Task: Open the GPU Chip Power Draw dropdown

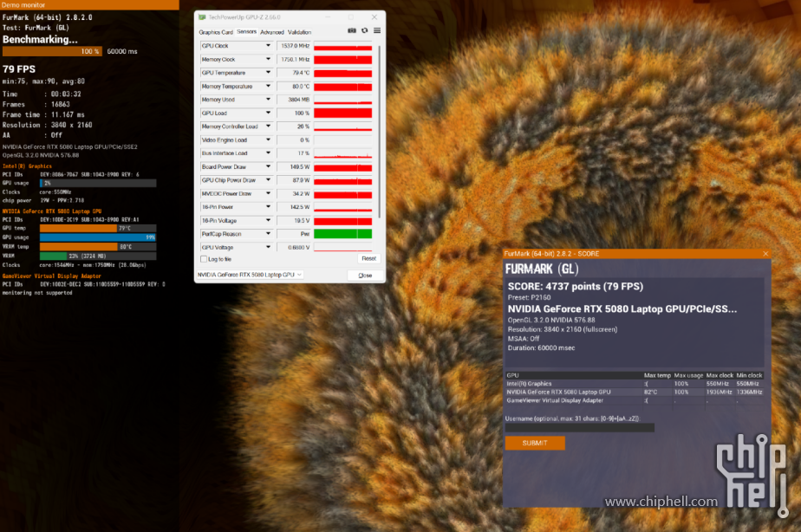Action: click(268, 180)
